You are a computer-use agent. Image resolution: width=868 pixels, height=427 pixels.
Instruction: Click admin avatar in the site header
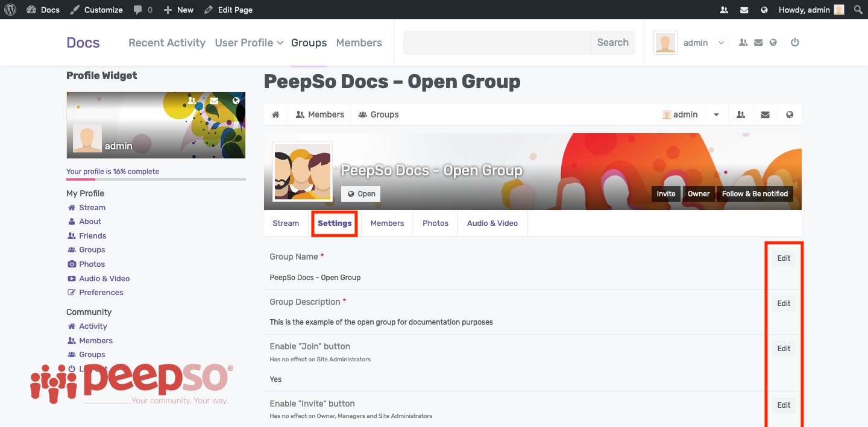point(665,43)
